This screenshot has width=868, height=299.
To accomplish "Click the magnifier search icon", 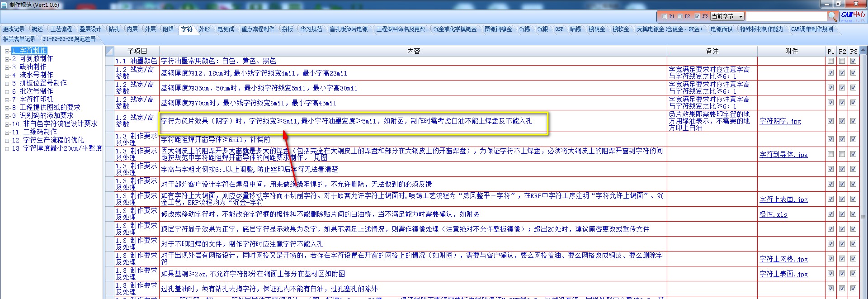I will coord(832,16).
